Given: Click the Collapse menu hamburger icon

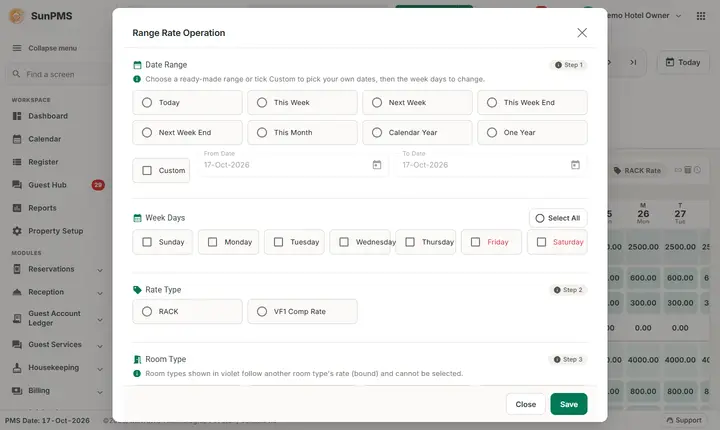Looking at the screenshot, I should point(17,48).
